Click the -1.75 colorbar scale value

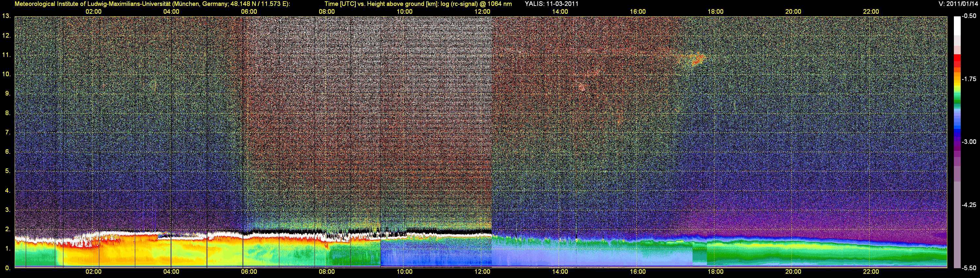pos(969,79)
